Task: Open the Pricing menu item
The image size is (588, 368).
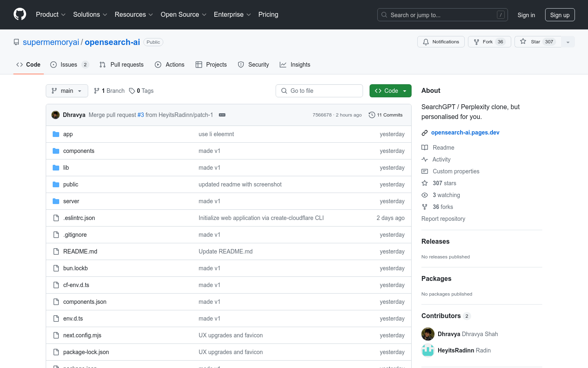Action: pos(268,14)
